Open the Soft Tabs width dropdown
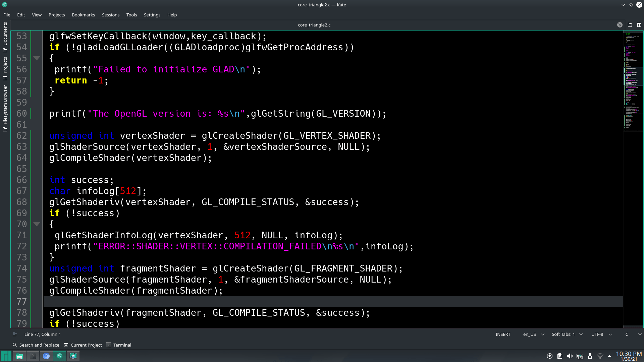 [567, 334]
